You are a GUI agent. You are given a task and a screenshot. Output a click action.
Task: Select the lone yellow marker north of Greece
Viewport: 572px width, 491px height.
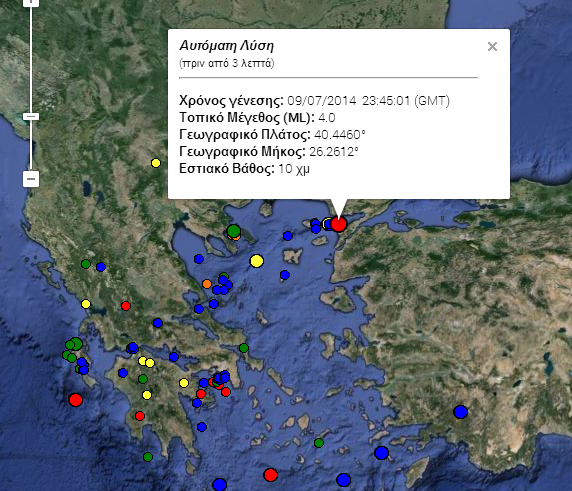click(156, 163)
